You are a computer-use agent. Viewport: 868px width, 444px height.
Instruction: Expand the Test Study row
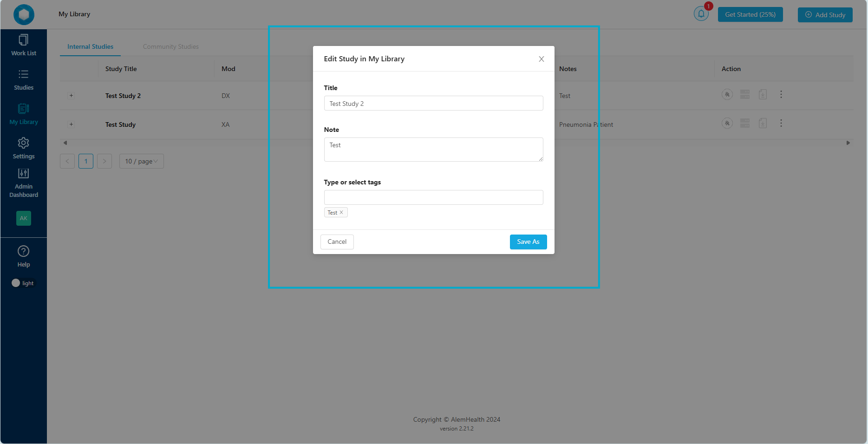71,124
